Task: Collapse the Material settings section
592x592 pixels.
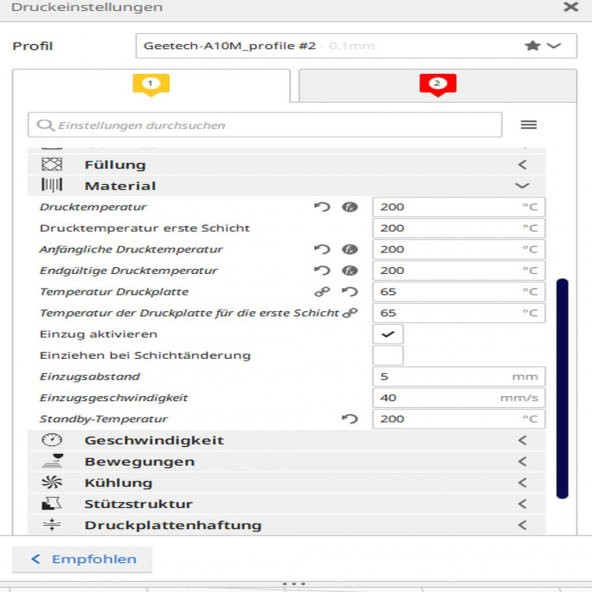Action: 287,186
